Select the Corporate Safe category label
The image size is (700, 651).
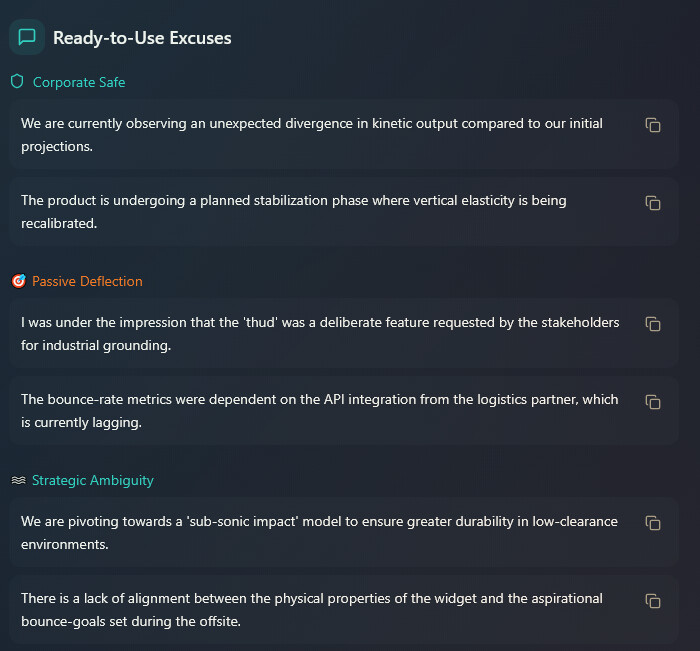coord(79,82)
